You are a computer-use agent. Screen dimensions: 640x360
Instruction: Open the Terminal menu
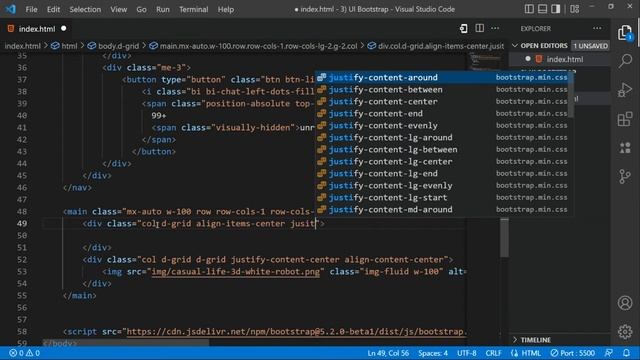(x=193, y=9)
